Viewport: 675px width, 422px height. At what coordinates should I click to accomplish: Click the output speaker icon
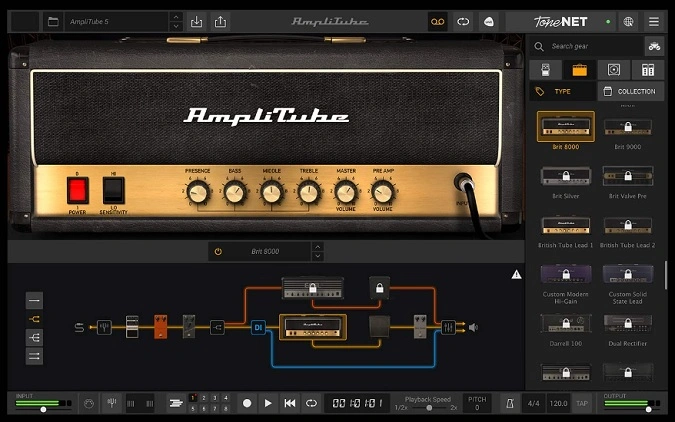[473, 327]
